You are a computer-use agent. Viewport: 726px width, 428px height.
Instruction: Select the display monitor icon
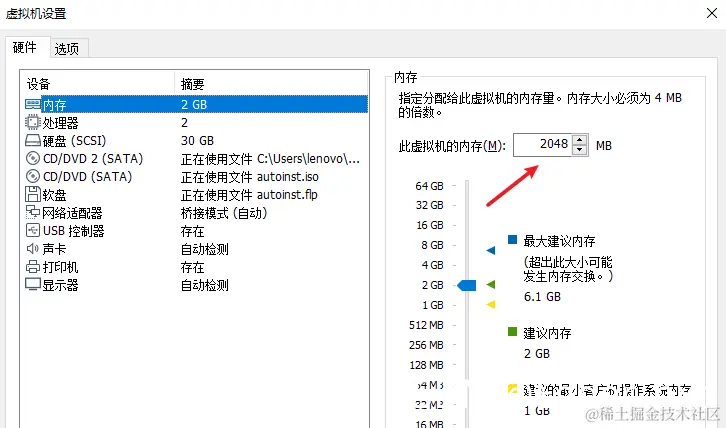[x=32, y=284]
